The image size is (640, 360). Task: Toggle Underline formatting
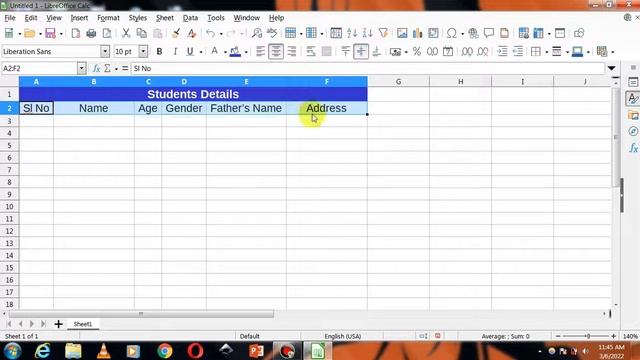coord(190,51)
